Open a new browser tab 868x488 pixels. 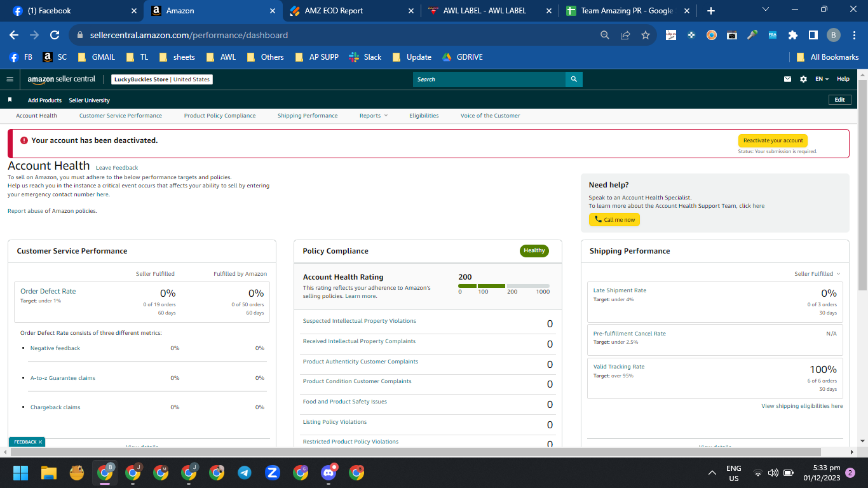click(x=711, y=11)
